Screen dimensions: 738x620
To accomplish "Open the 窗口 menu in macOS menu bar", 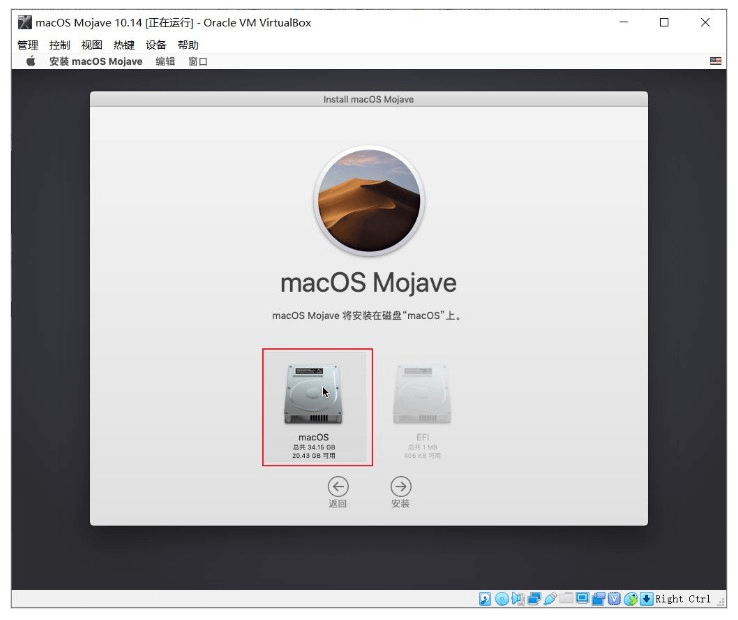I will [x=198, y=61].
